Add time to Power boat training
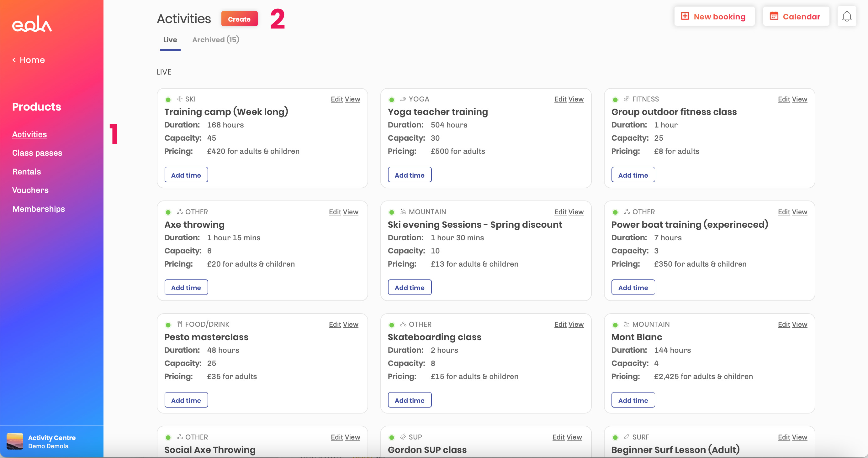This screenshot has height=458, width=868. [x=633, y=287]
